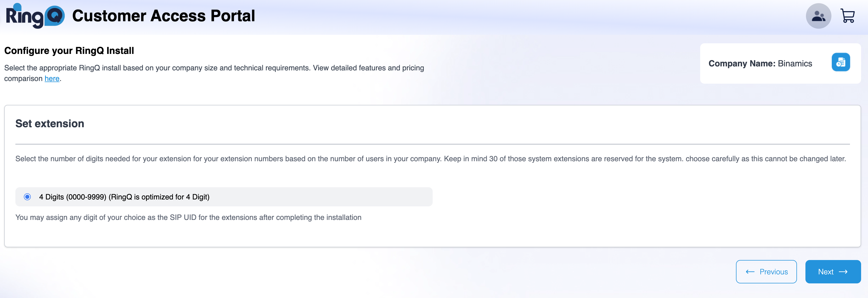Screen dimensions: 868x298
Task: Go to the Next step
Action: tap(833, 272)
